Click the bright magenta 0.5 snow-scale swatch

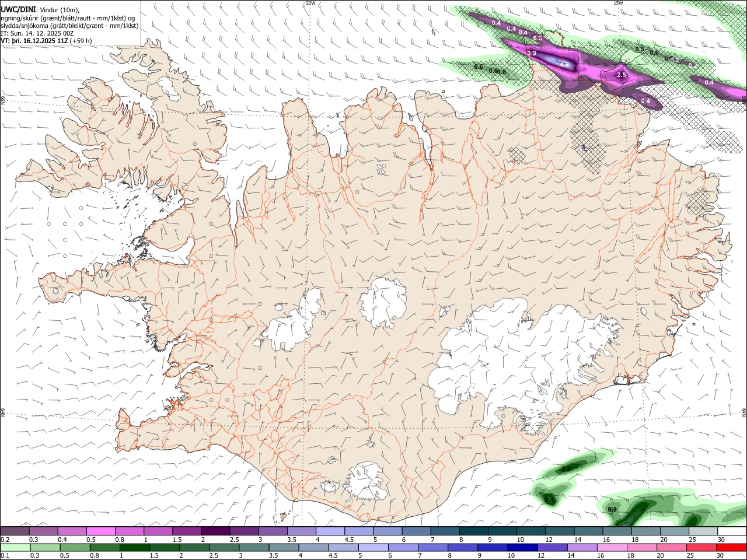[100, 531]
